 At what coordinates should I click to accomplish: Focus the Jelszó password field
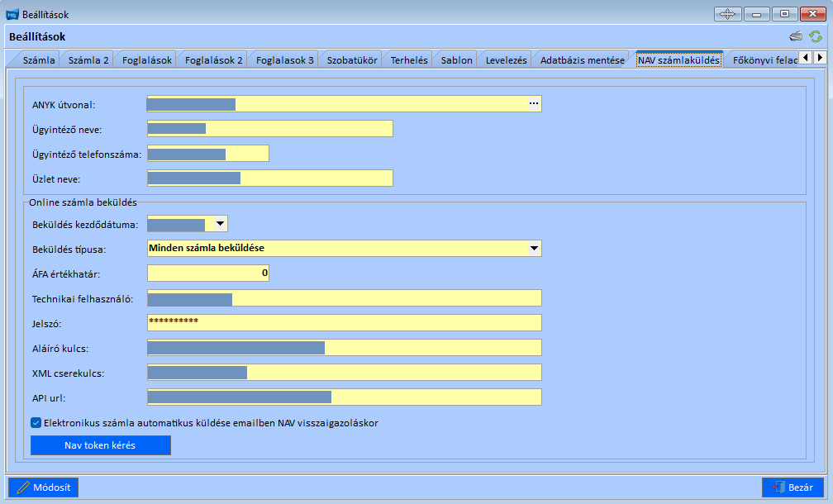click(x=344, y=322)
